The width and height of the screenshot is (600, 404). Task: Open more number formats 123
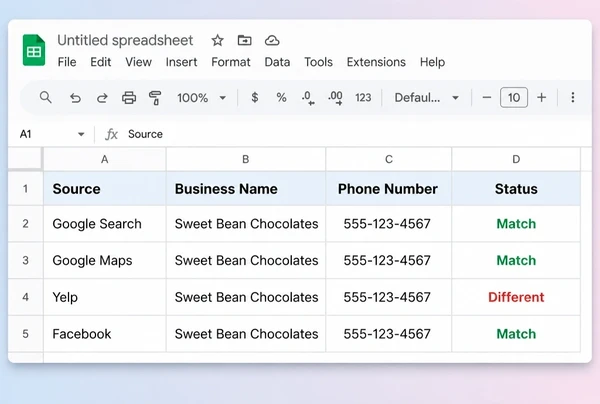click(363, 98)
